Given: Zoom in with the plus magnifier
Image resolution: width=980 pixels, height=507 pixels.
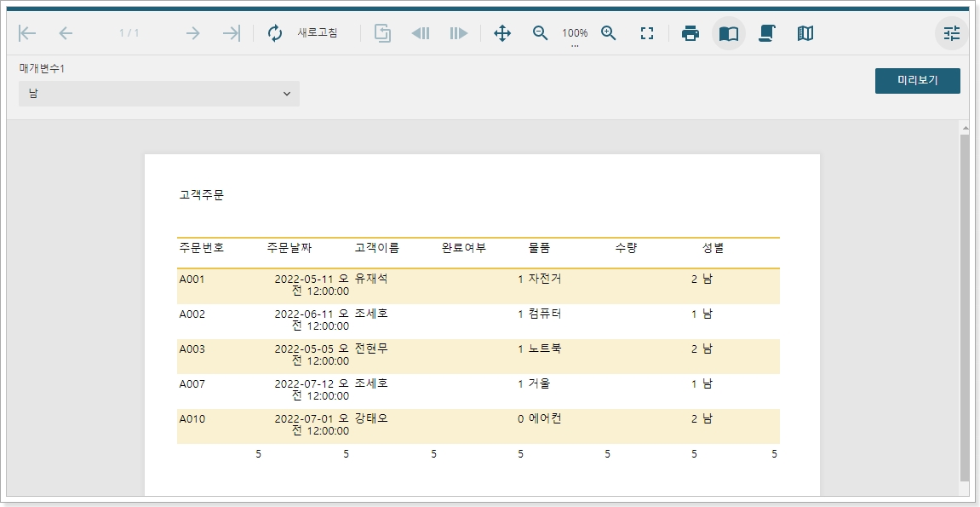Looking at the screenshot, I should (x=609, y=33).
